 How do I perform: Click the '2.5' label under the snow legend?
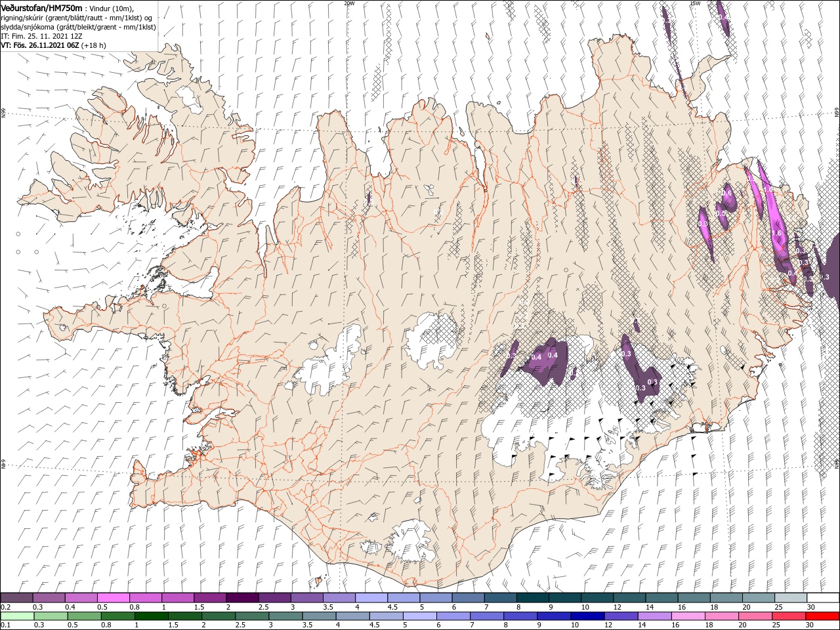[x=262, y=607]
